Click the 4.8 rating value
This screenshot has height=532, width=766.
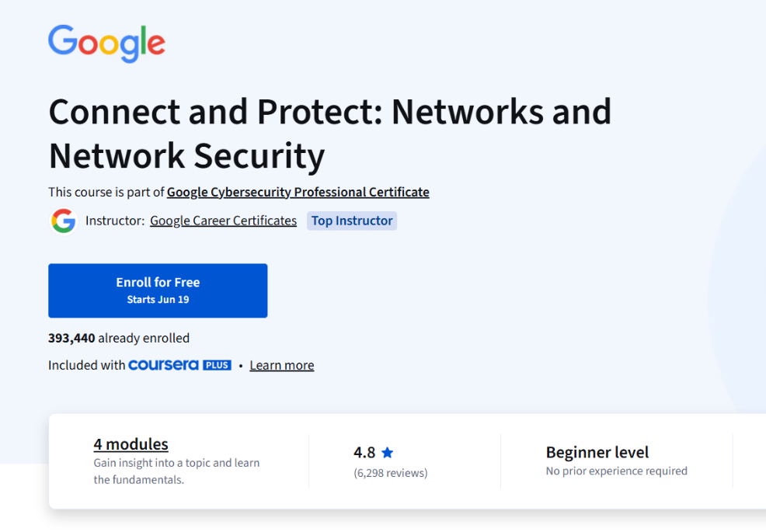tap(364, 452)
